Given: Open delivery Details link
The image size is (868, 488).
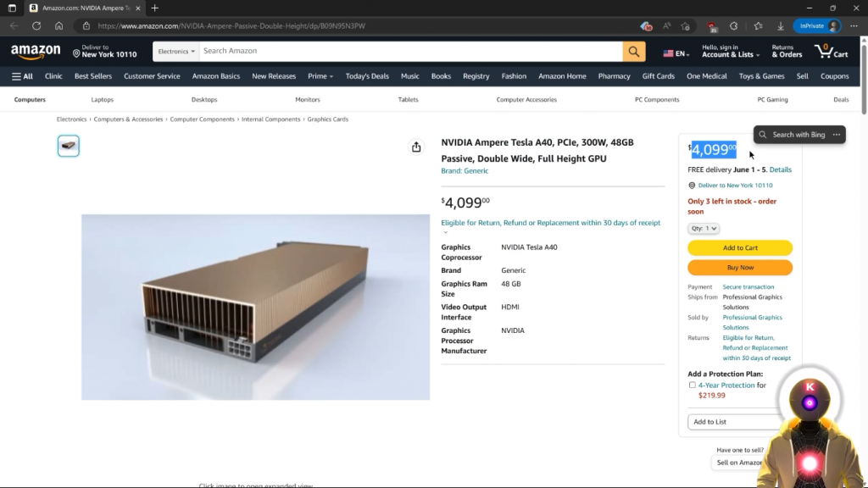Looking at the screenshot, I should pyautogui.click(x=780, y=169).
